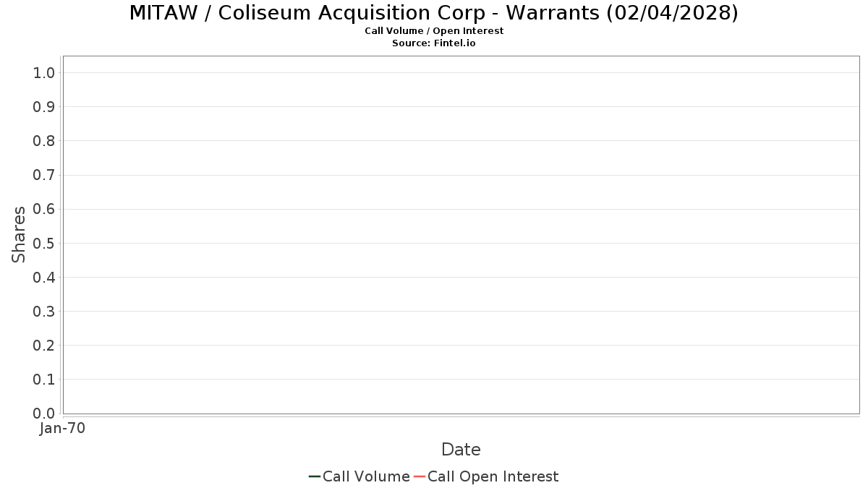
Task: Click the Shares y-axis title
Action: [19, 234]
